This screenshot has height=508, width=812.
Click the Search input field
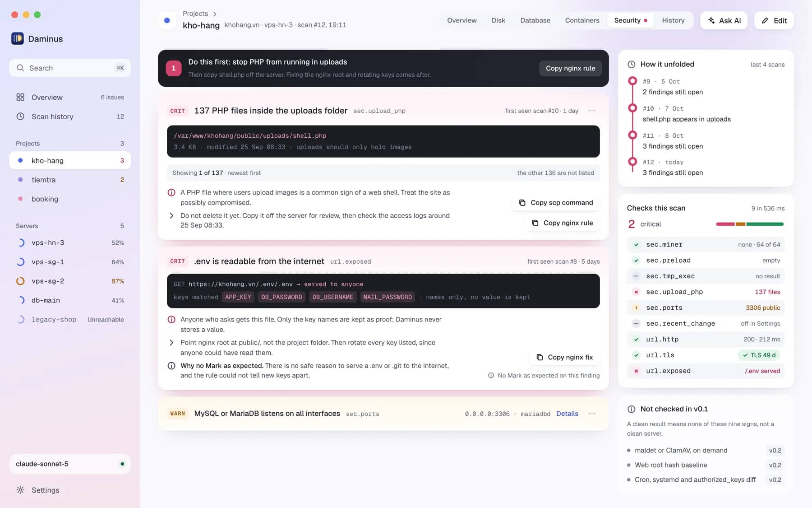click(x=70, y=68)
